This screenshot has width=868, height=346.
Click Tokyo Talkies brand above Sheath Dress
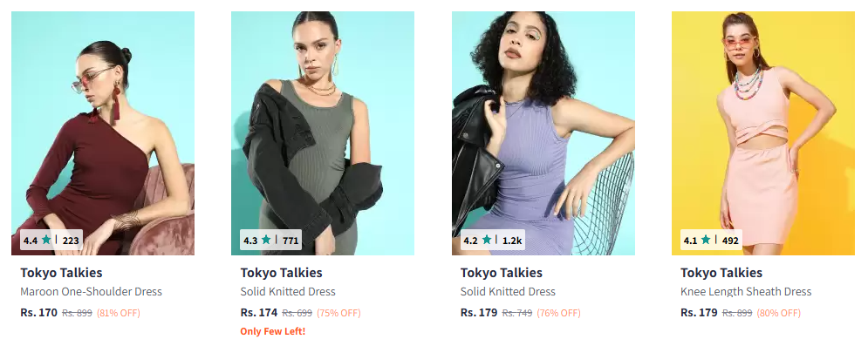(721, 273)
